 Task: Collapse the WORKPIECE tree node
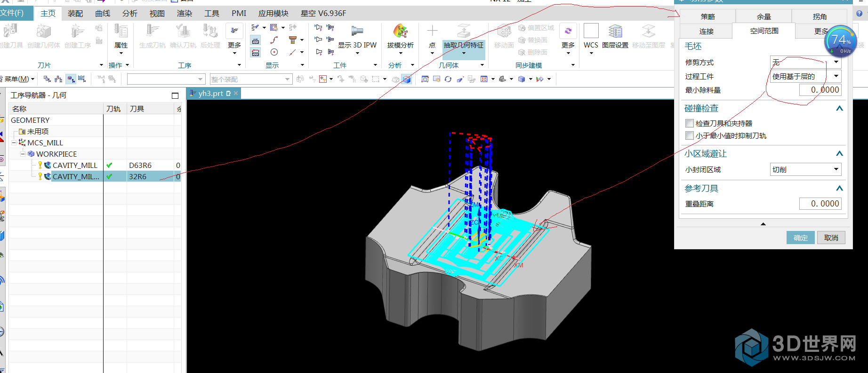click(x=23, y=154)
